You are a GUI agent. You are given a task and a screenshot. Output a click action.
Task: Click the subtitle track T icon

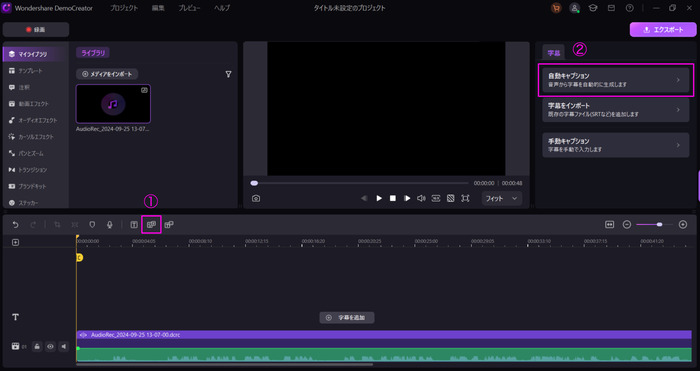pyautogui.click(x=16, y=317)
